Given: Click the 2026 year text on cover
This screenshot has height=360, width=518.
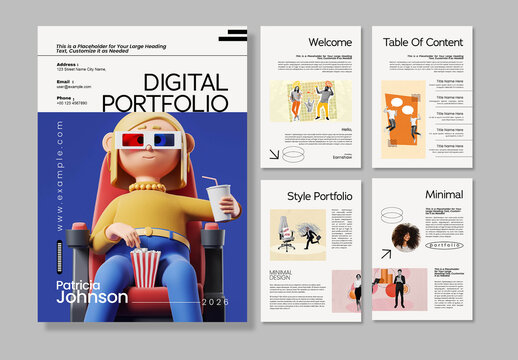Looking at the screenshot, I should click(215, 302).
